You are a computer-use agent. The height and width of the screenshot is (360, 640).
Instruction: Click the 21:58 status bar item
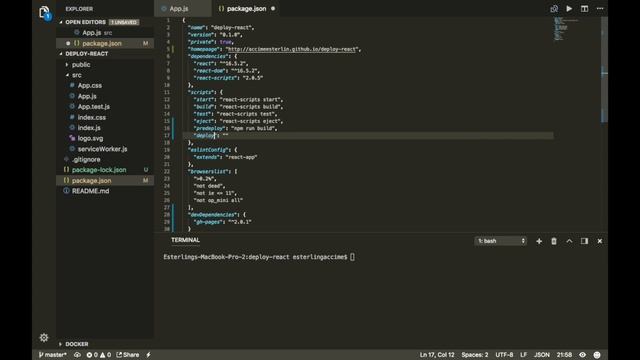(x=564, y=355)
